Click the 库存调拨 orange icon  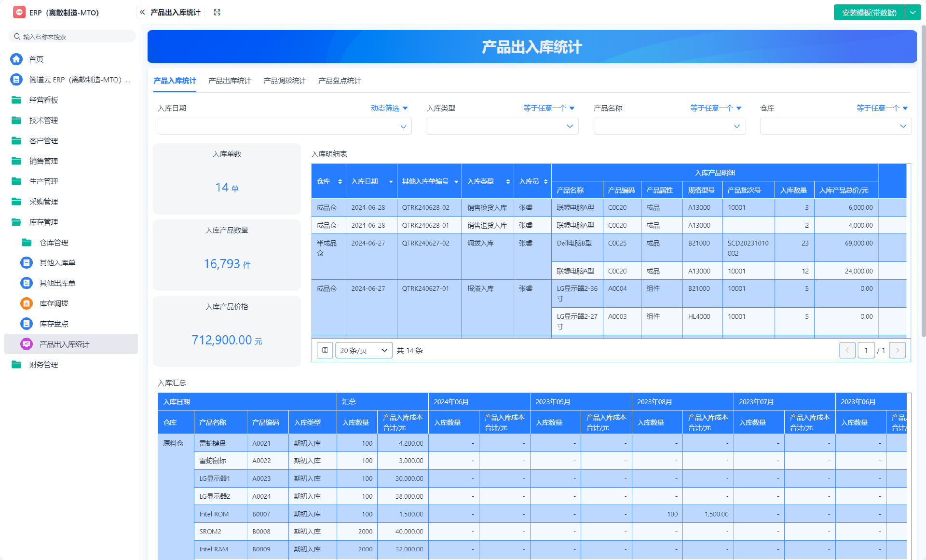pyautogui.click(x=27, y=303)
